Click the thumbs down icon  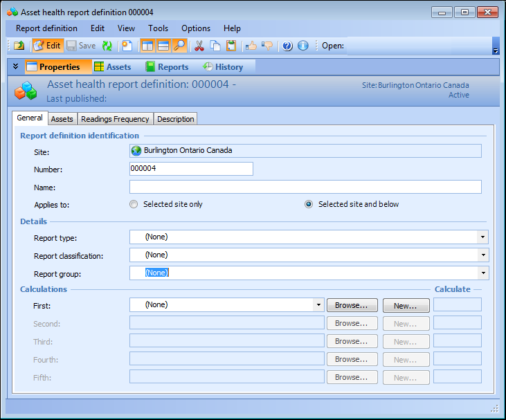coord(266,46)
